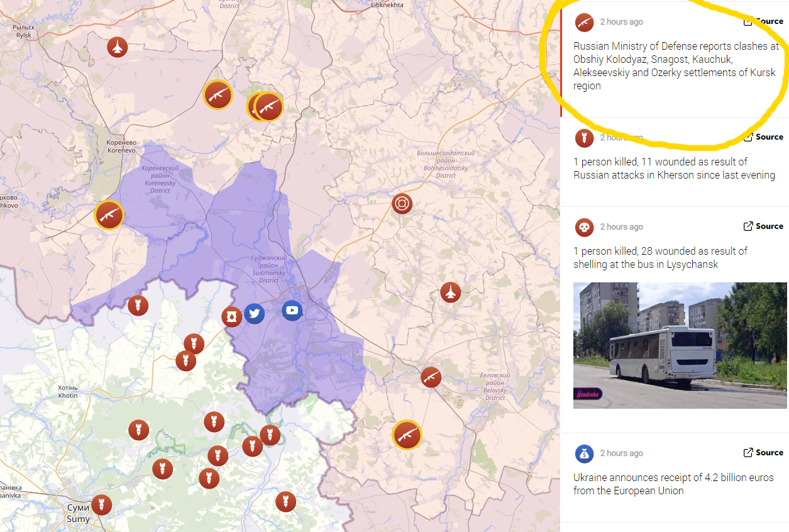789x532 pixels.
Task: Click the Twitter marker on the map
Action: (254, 313)
